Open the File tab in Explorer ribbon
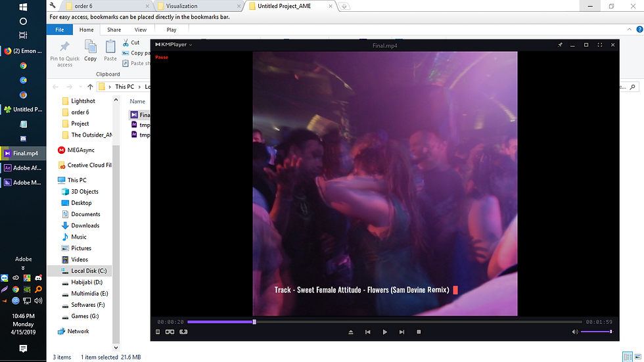Viewport: 644px width, 362px height. (60, 30)
